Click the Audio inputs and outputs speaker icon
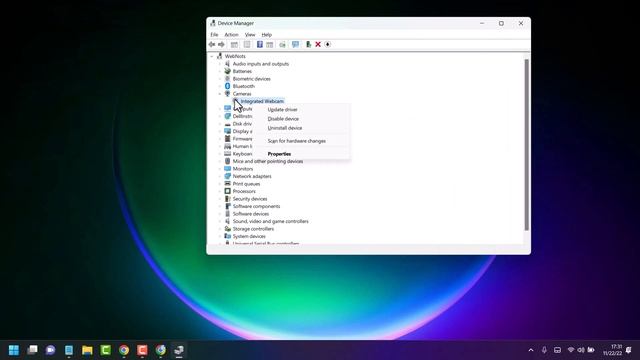Image resolution: width=640 pixels, height=360 pixels. (228, 64)
